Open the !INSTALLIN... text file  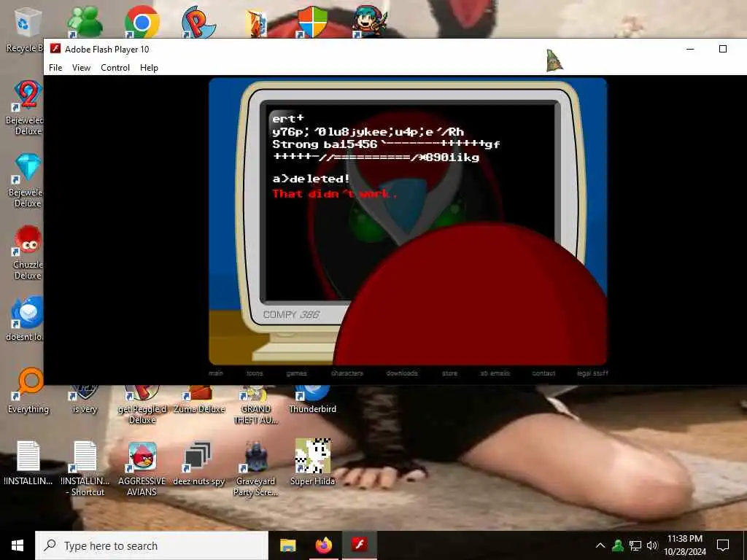click(28, 463)
